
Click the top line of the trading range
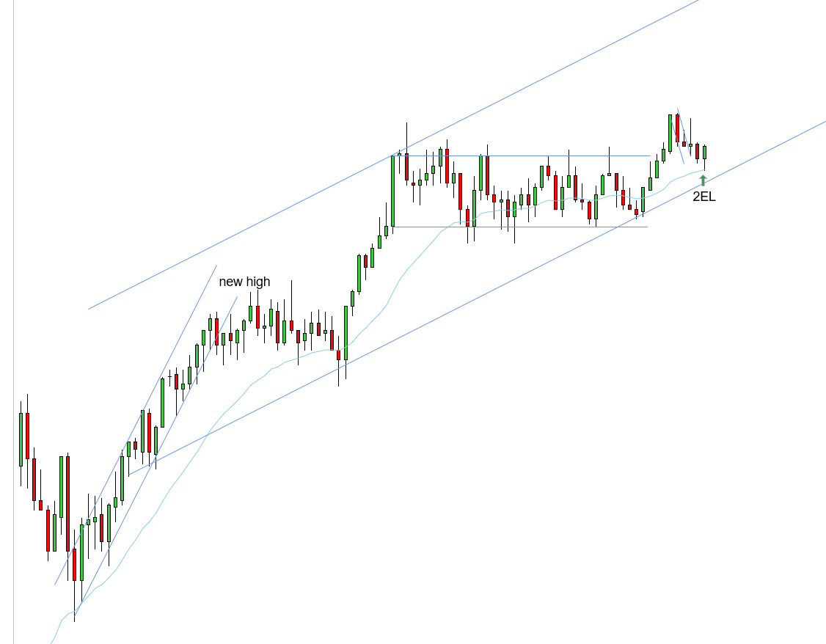(x=513, y=155)
